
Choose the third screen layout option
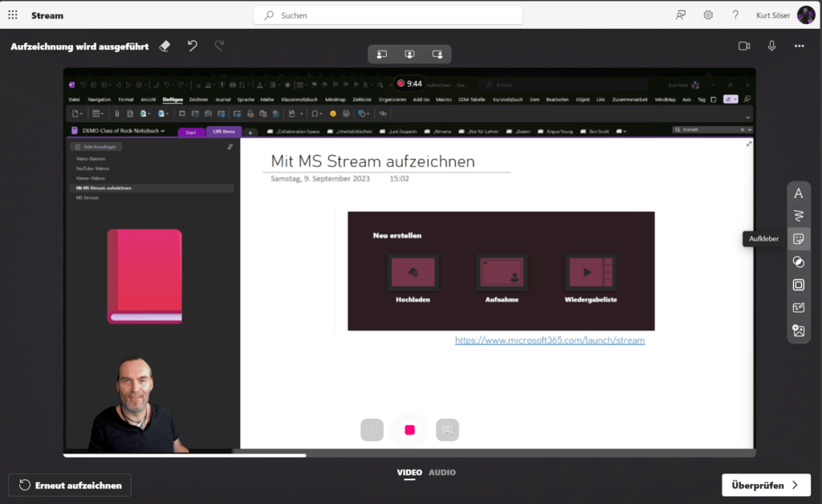pos(437,55)
